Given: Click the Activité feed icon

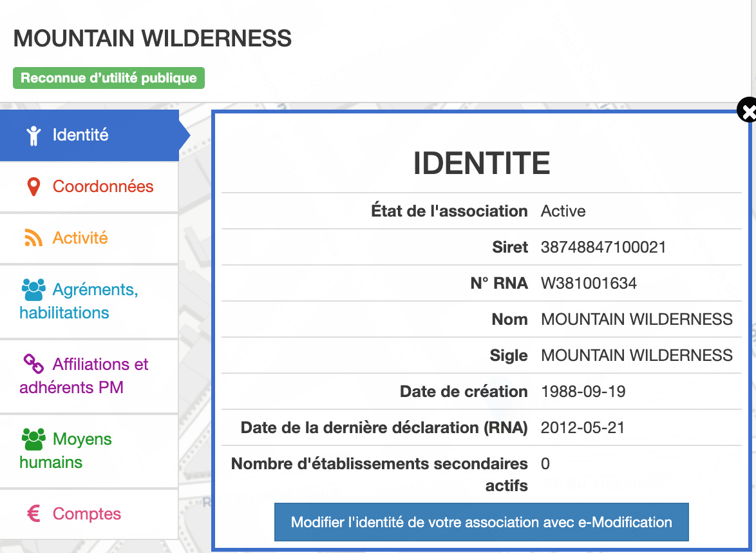Looking at the screenshot, I should 33,238.
